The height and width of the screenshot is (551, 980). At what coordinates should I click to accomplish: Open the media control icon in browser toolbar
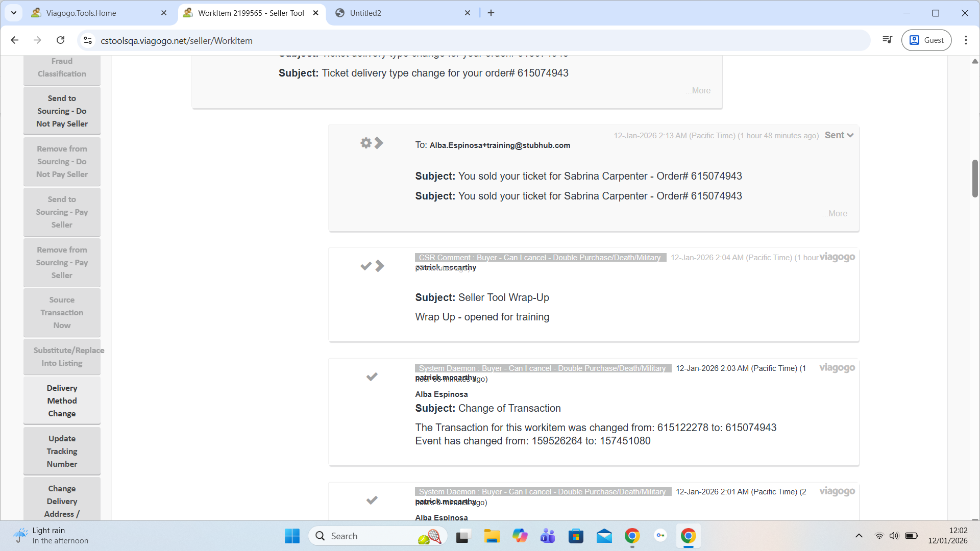(x=887, y=40)
